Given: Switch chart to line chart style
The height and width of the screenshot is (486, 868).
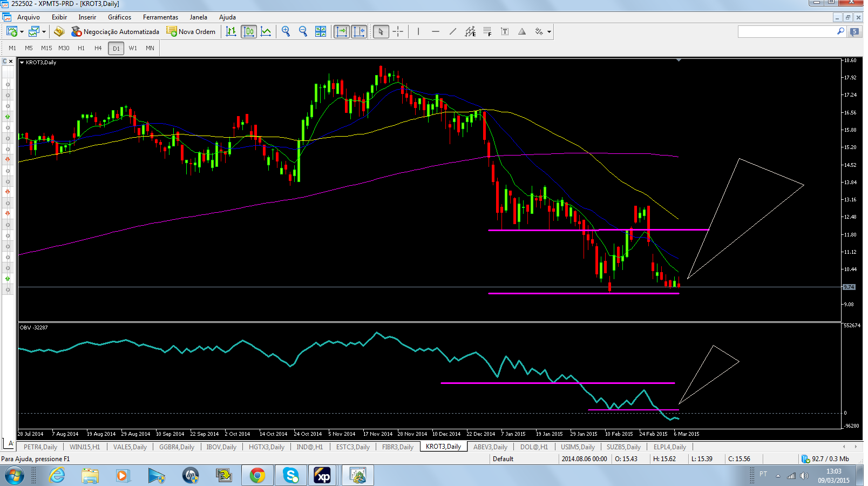Looking at the screenshot, I should (x=266, y=32).
